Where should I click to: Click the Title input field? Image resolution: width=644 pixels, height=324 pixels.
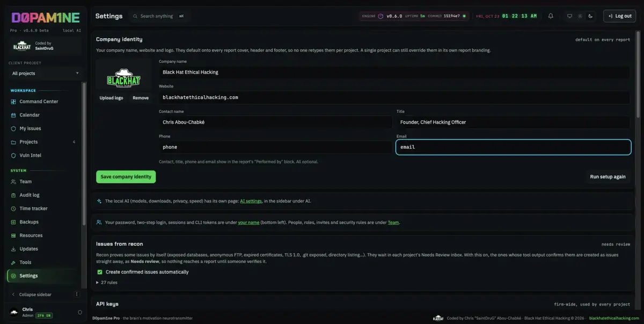click(513, 122)
